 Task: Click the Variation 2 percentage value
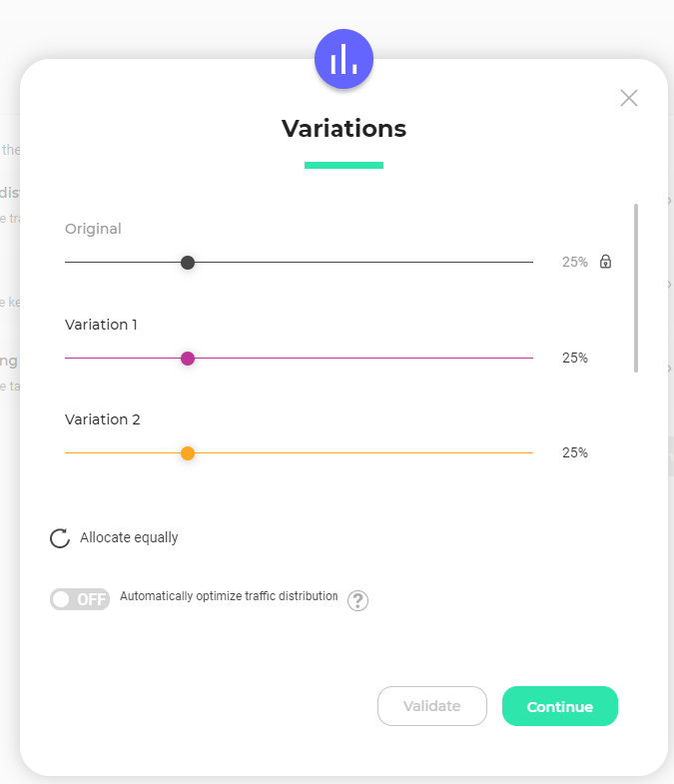pyautogui.click(x=574, y=453)
